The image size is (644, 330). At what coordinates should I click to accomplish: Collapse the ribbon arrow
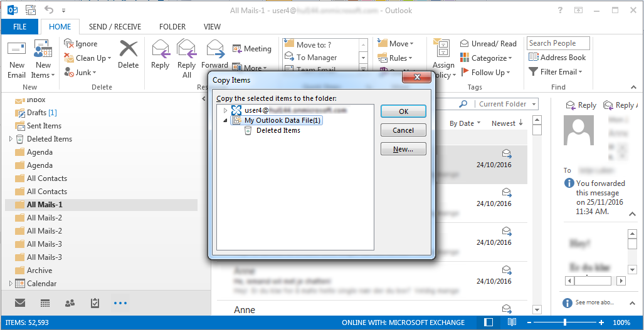click(x=633, y=87)
